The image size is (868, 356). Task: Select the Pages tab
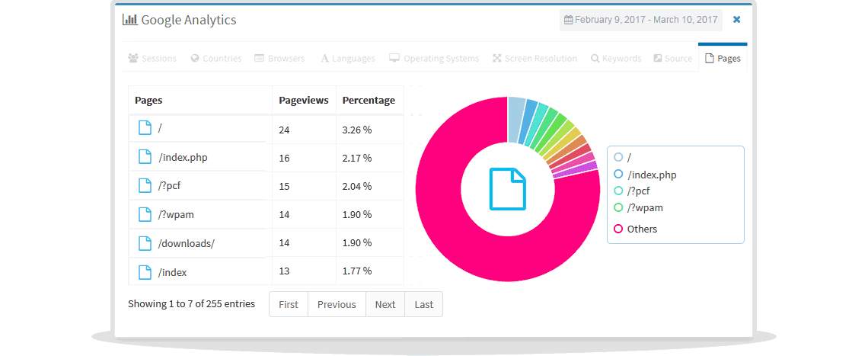click(723, 58)
